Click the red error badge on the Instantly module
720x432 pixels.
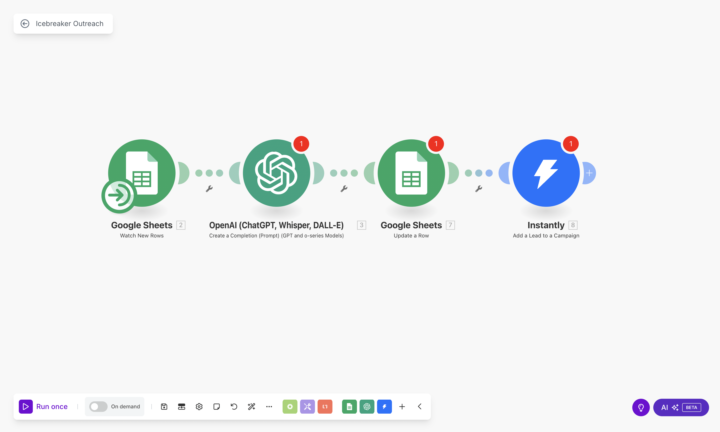click(571, 144)
